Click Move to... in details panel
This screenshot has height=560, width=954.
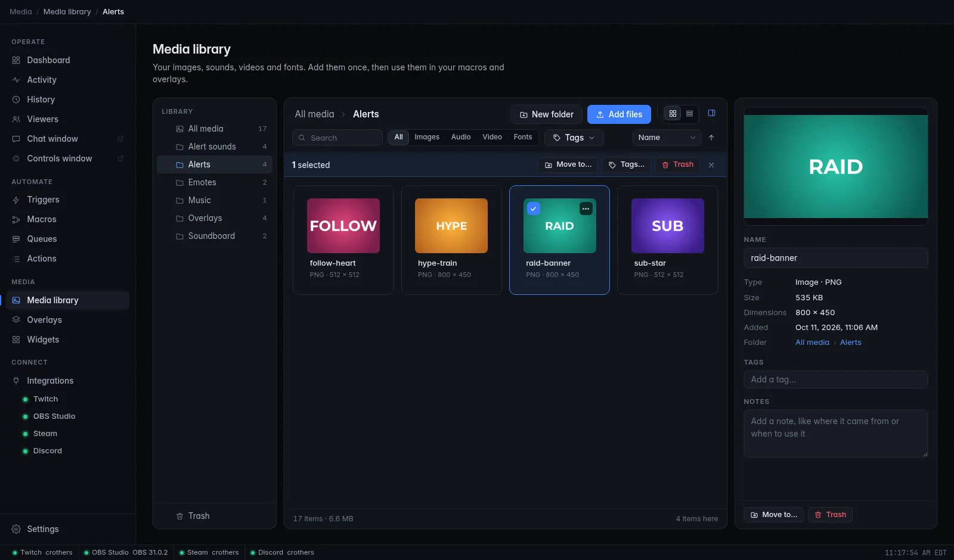tap(774, 515)
